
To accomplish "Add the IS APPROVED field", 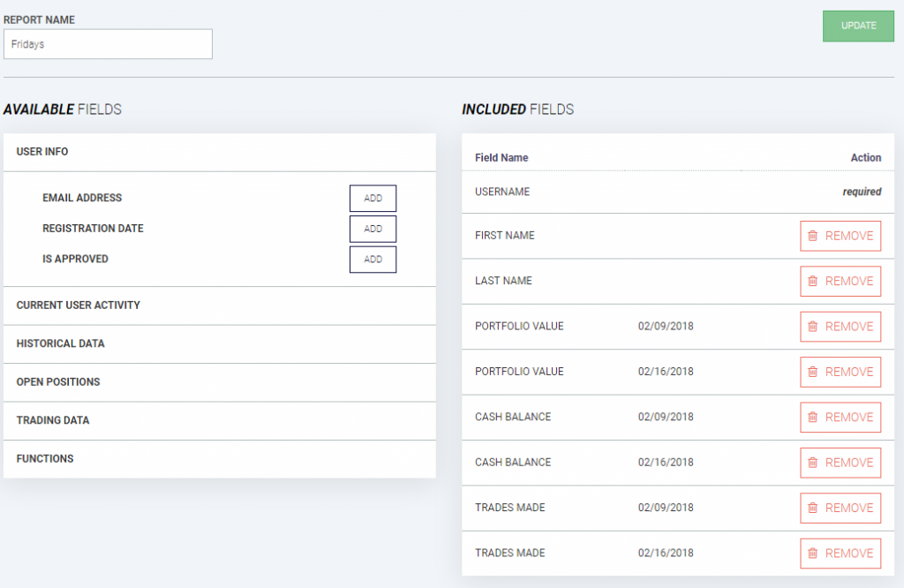I will [373, 260].
